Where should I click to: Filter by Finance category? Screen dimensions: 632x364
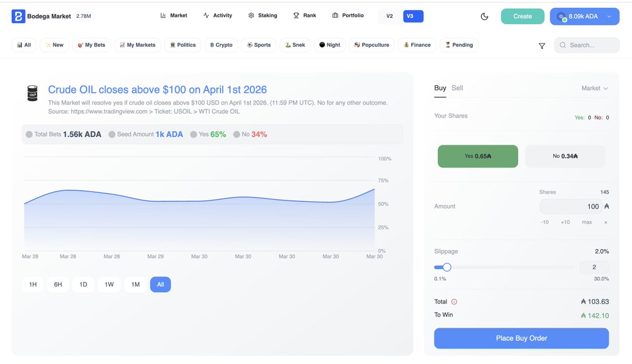417,45
